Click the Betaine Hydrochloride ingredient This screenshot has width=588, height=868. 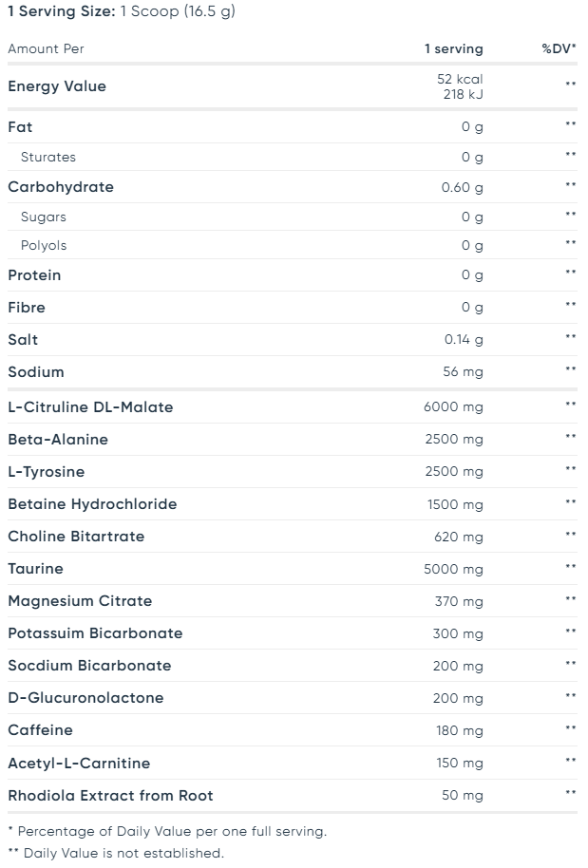click(92, 504)
